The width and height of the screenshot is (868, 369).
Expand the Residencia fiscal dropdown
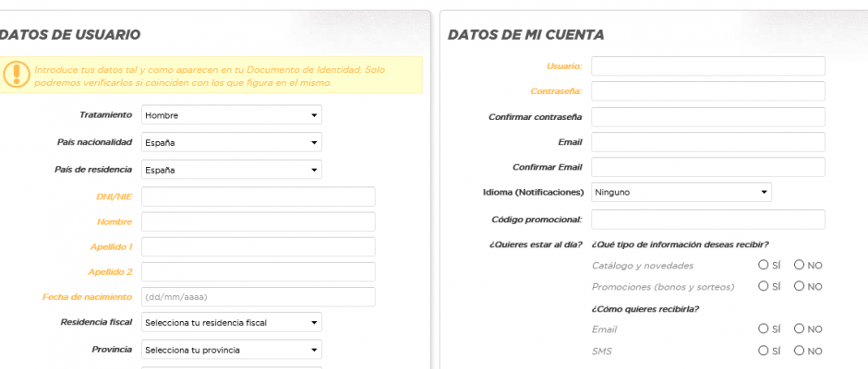pos(232,322)
